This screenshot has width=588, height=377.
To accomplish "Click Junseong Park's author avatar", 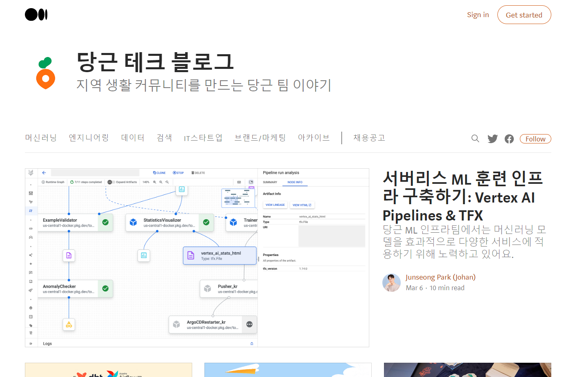I will 391,282.
